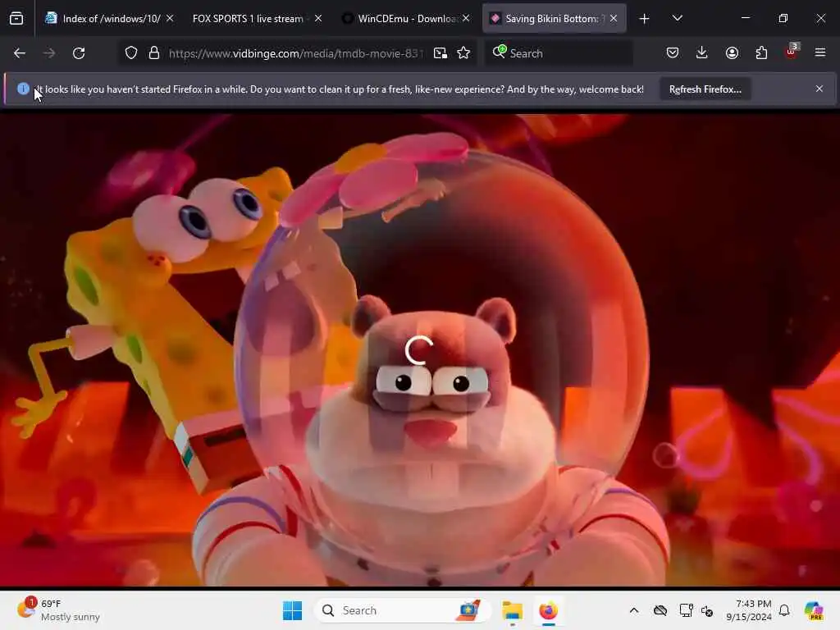
Task: Save page to Pocket
Action: click(673, 53)
